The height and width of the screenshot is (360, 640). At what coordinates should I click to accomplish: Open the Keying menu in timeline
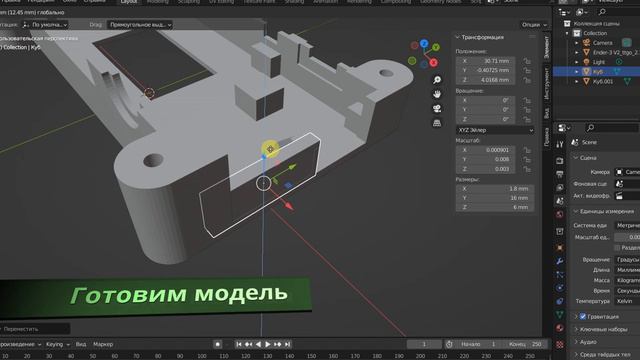coord(57,344)
